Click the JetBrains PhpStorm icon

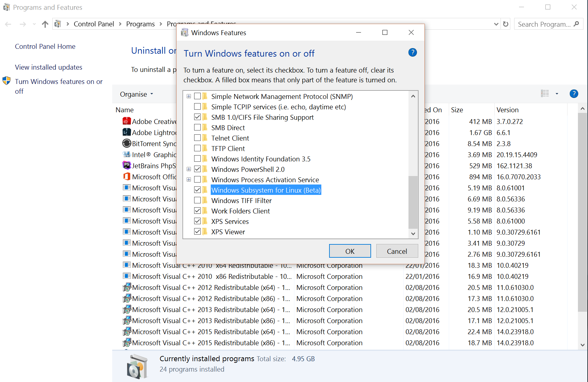[127, 166]
